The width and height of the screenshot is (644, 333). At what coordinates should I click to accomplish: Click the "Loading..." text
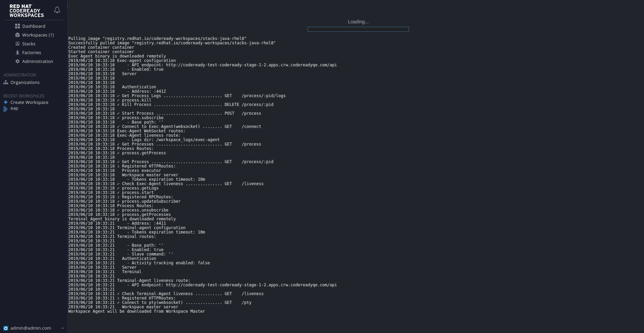click(x=358, y=22)
